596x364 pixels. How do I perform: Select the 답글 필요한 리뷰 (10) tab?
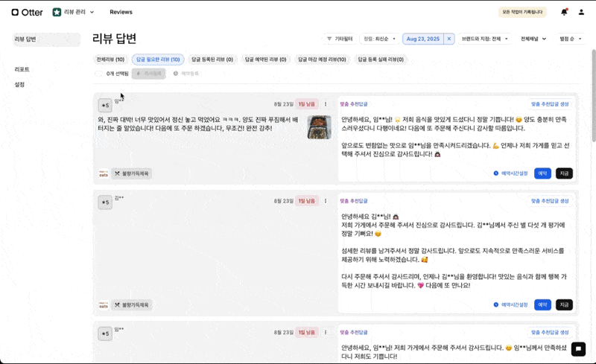(x=158, y=60)
